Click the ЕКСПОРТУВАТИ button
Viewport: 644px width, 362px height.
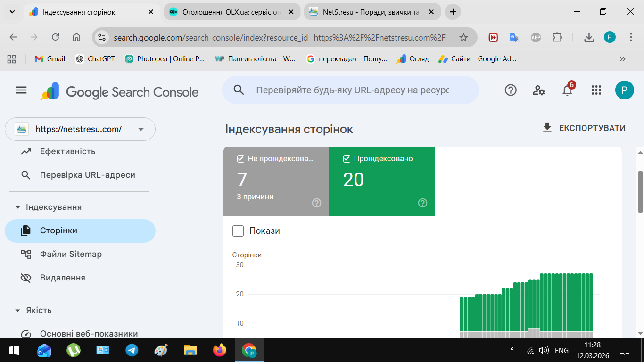pos(584,128)
